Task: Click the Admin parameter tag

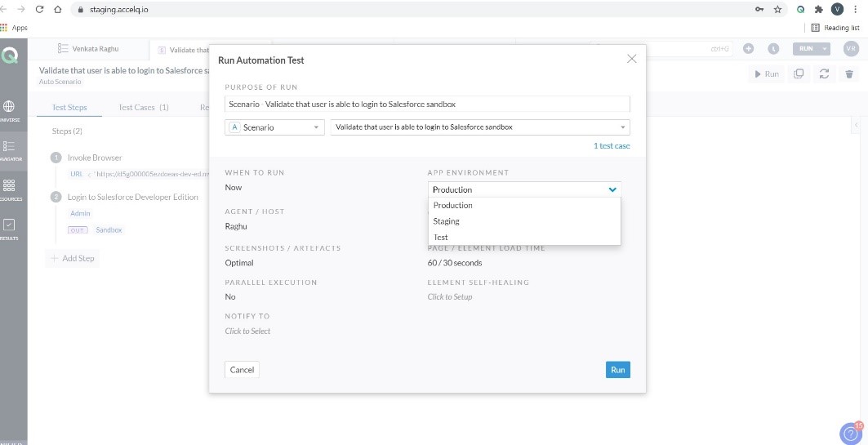Action: coord(80,214)
